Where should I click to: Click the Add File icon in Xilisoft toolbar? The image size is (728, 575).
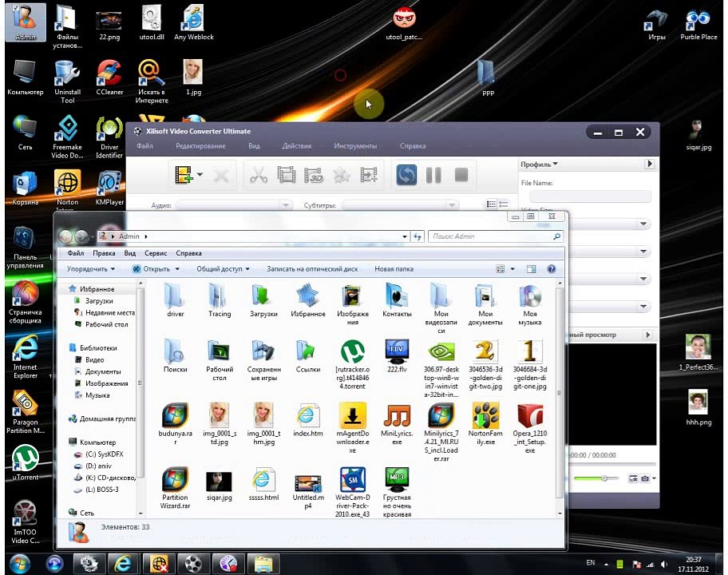pyautogui.click(x=184, y=175)
